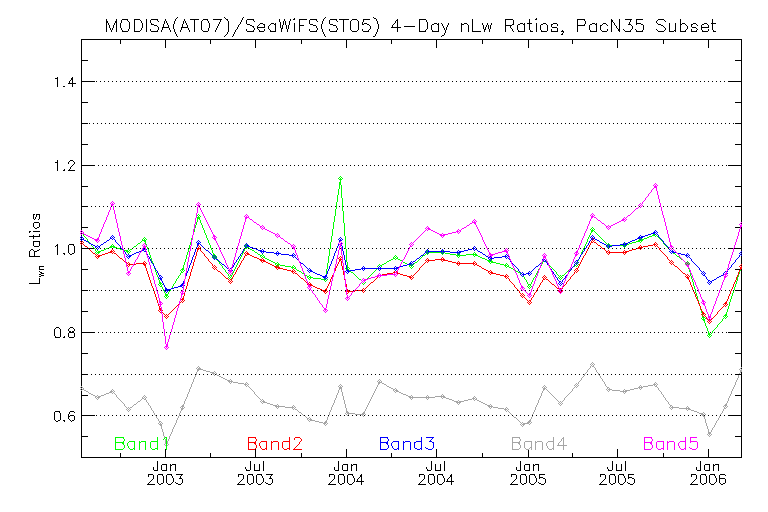
Task: Click the Jul 2005 x-axis label
Action: (x=617, y=473)
